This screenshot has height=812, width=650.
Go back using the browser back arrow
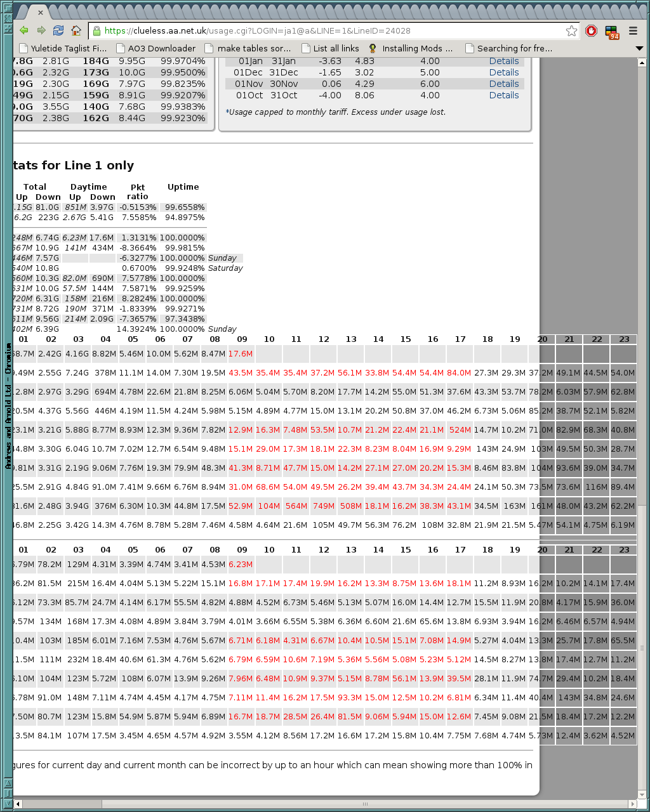click(24, 30)
